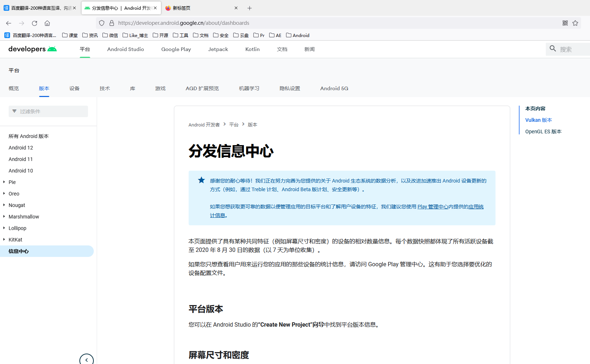590x364 pixels.
Task: Open the 百度翻译 bookmark in bookmarks bar
Action: click(x=31, y=35)
